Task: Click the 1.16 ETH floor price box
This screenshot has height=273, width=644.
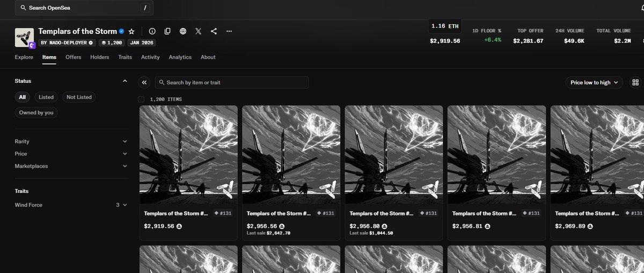Action: pyautogui.click(x=445, y=26)
